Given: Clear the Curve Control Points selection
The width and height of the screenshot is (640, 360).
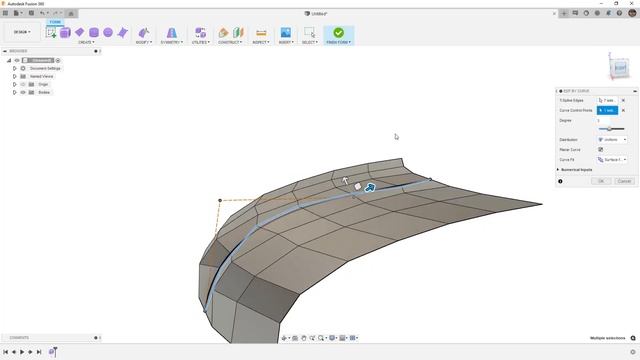Looking at the screenshot, I should [x=623, y=110].
